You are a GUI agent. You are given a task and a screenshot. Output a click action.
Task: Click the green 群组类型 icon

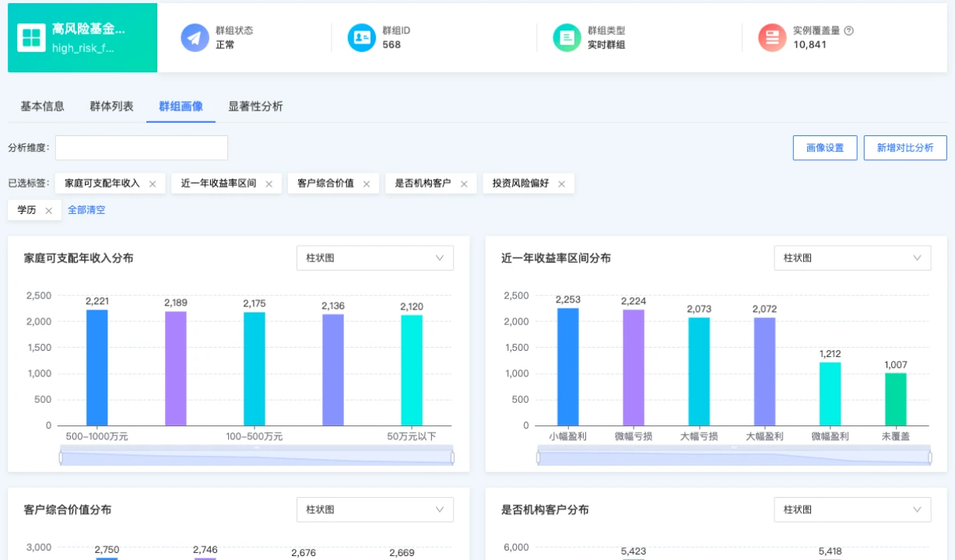[x=567, y=37]
